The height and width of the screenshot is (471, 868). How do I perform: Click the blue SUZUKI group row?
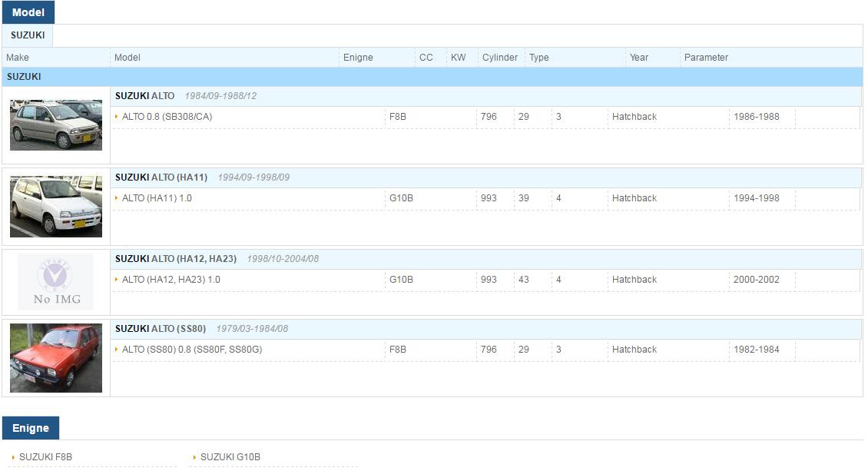coord(432,77)
